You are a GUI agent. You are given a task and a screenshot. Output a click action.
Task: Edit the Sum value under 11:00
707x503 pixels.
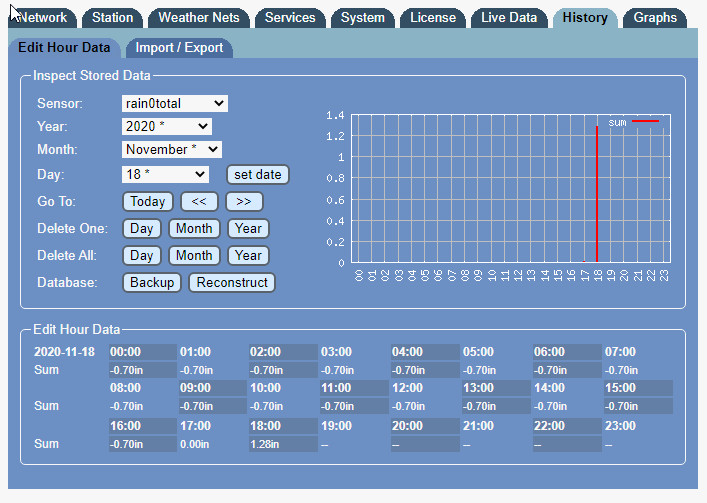pos(354,406)
